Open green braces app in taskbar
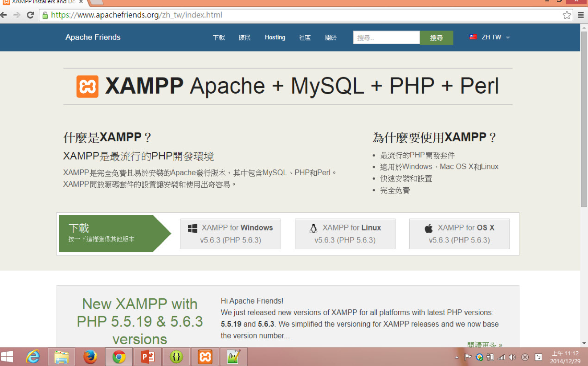This screenshot has height=366, width=588. click(176, 357)
